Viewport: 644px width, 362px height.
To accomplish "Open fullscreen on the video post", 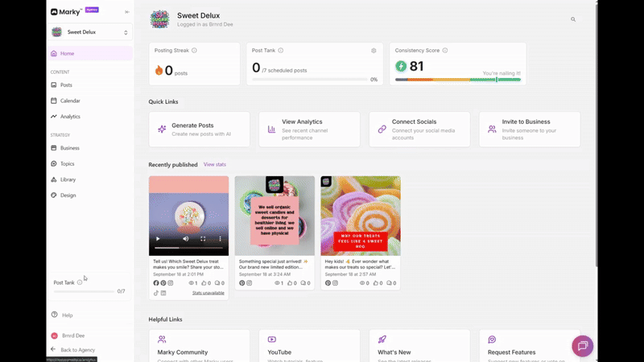I will pos(203,239).
